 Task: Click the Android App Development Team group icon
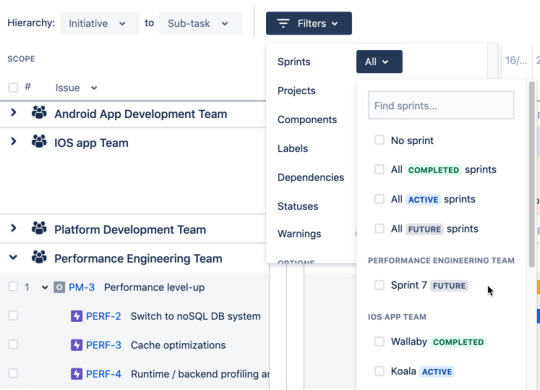click(39, 112)
